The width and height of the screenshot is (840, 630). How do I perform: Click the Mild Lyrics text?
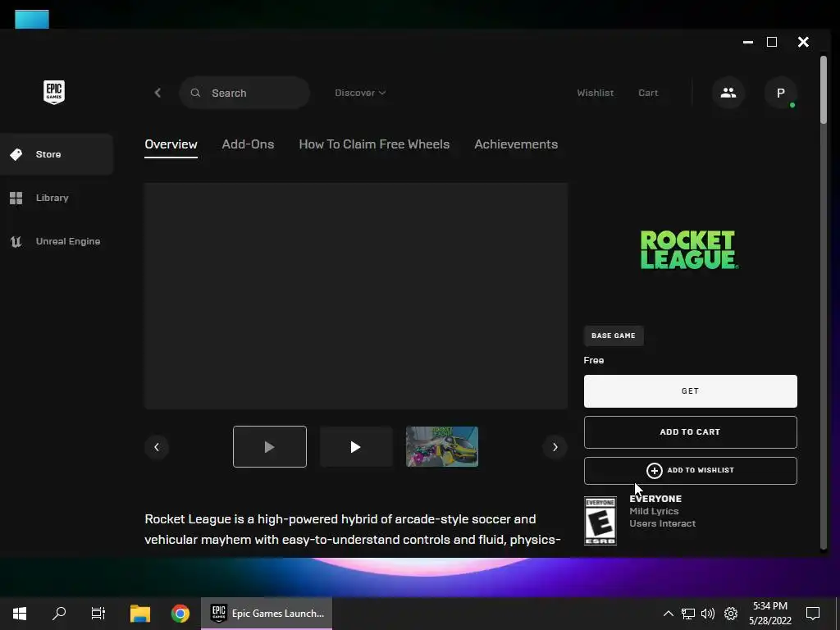tap(654, 511)
